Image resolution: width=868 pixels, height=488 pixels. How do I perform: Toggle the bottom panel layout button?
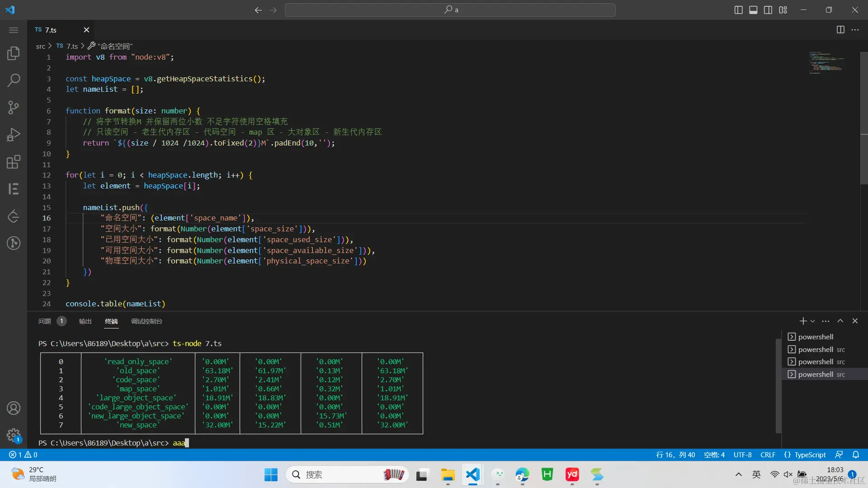pyautogui.click(x=753, y=10)
